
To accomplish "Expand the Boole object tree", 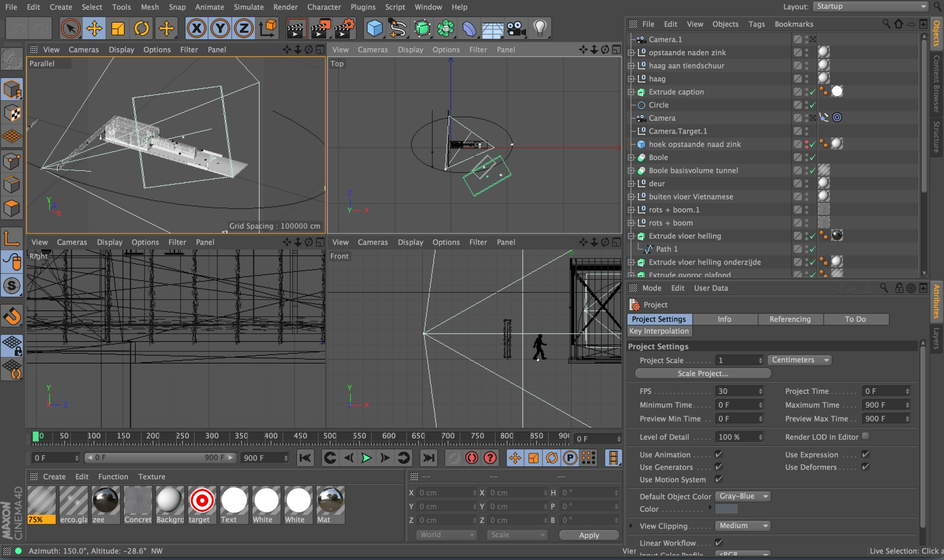I will click(x=631, y=158).
